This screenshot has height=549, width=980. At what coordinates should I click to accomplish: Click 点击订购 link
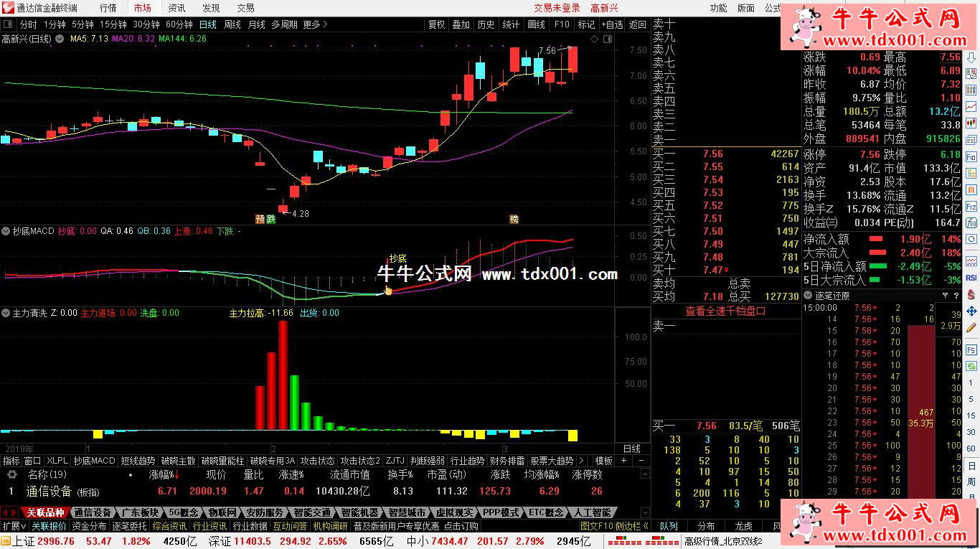461,526
